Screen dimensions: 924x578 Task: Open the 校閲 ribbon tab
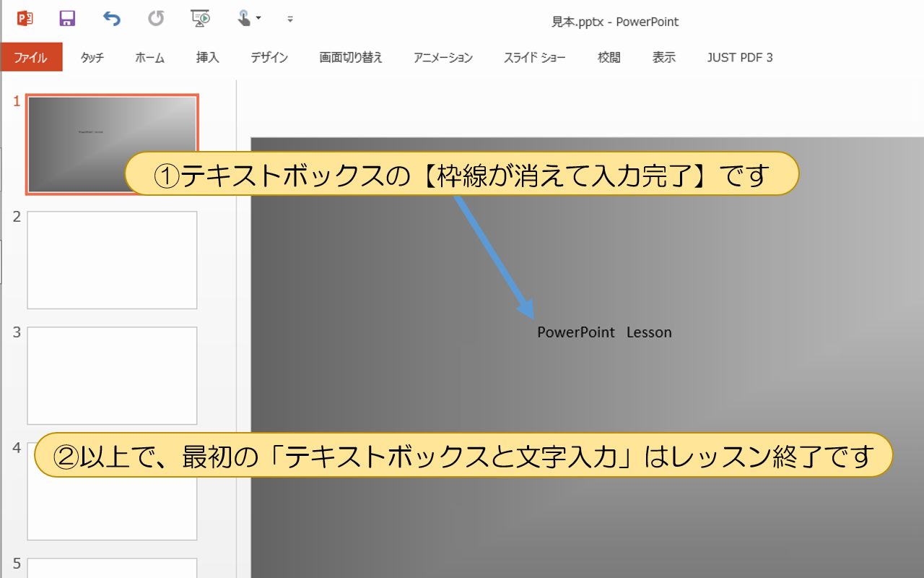point(609,58)
